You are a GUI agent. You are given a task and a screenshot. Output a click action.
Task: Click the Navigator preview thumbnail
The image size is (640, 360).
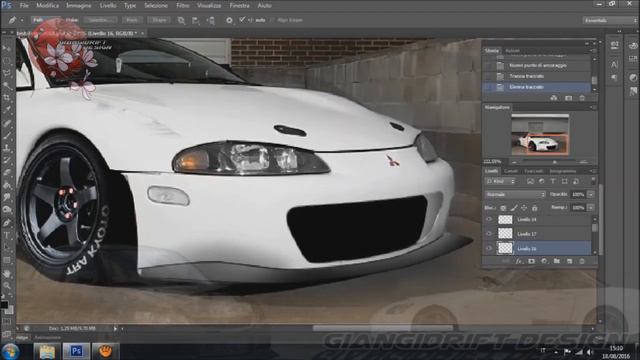pyautogui.click(x=540, y=134)
